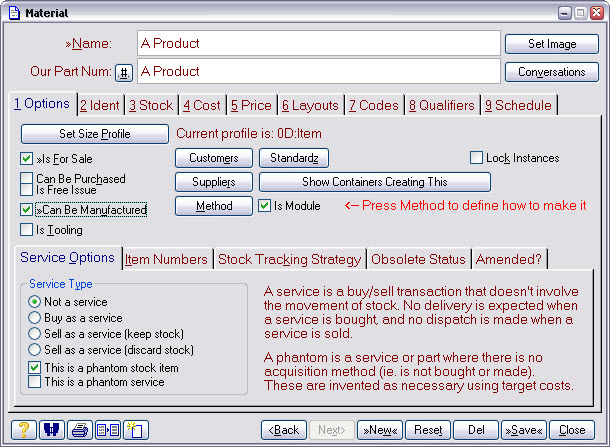Go back with the <Back button
Screen dimensions: 610x447
pos(284,430)
